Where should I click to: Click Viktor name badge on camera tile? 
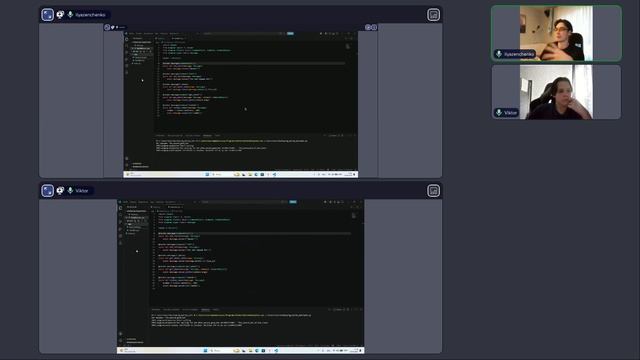click(x=506, y=112)
